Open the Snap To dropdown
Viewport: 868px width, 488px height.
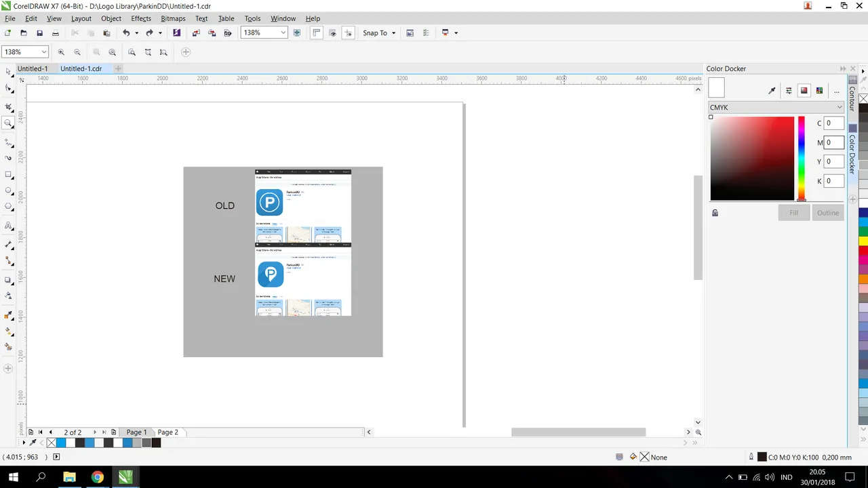[378, 33]
